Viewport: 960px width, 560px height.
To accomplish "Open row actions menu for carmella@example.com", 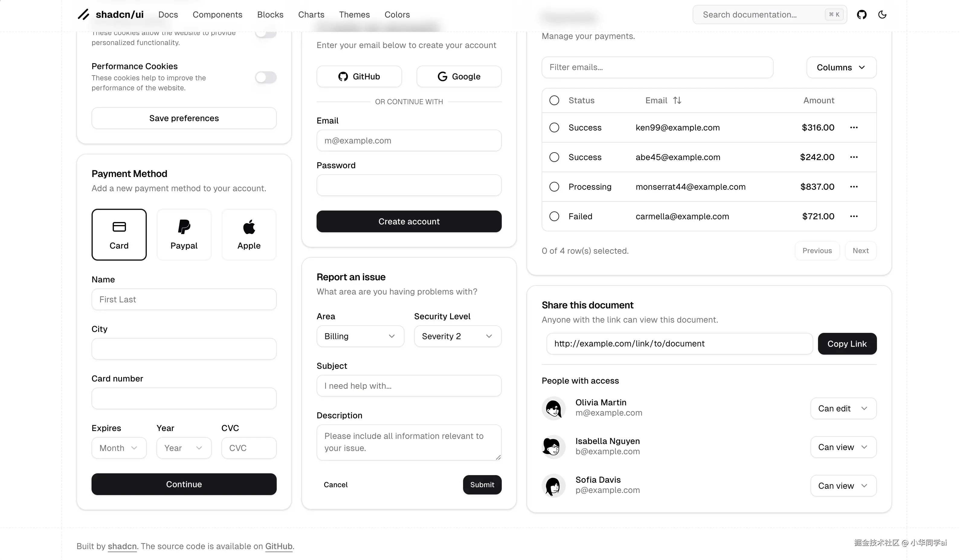I will [x=854, y=216].
